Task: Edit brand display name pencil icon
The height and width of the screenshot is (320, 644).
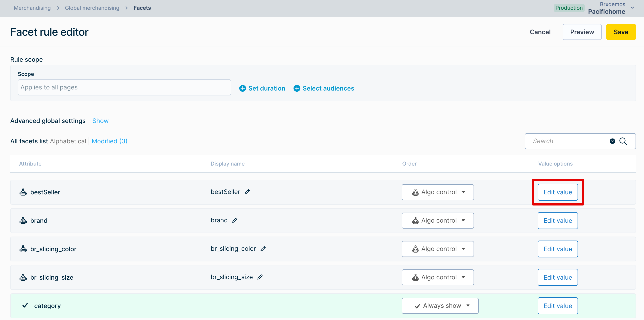Action: click(x=235, y=220)
